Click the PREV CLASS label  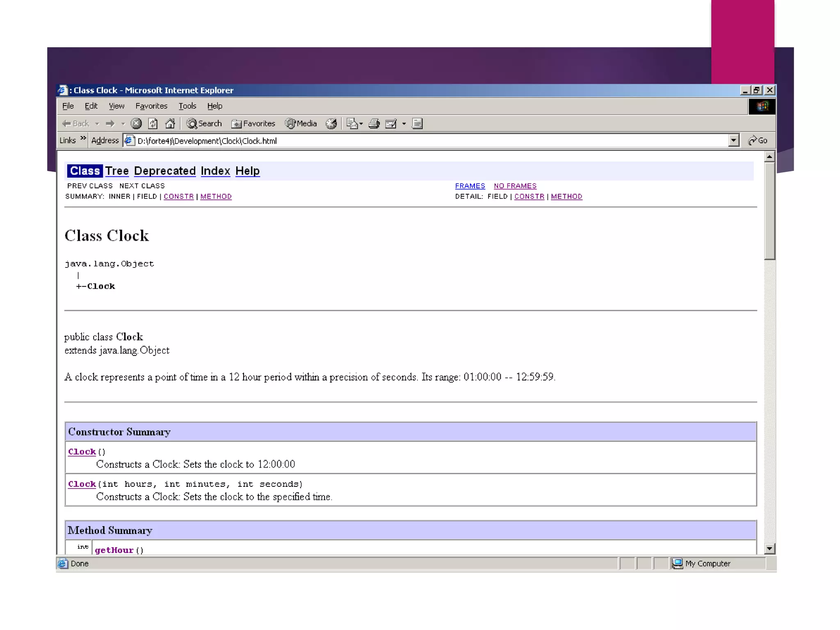point(90,186)
